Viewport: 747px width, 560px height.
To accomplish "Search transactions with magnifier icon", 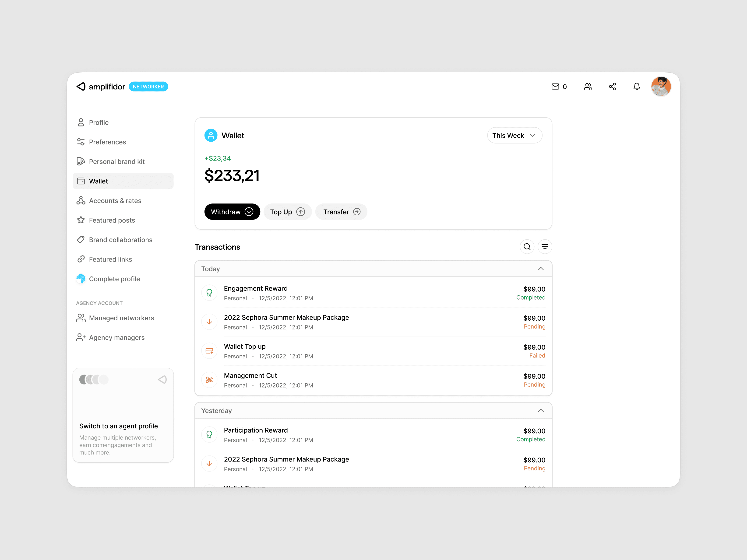I will coord(527,247).
